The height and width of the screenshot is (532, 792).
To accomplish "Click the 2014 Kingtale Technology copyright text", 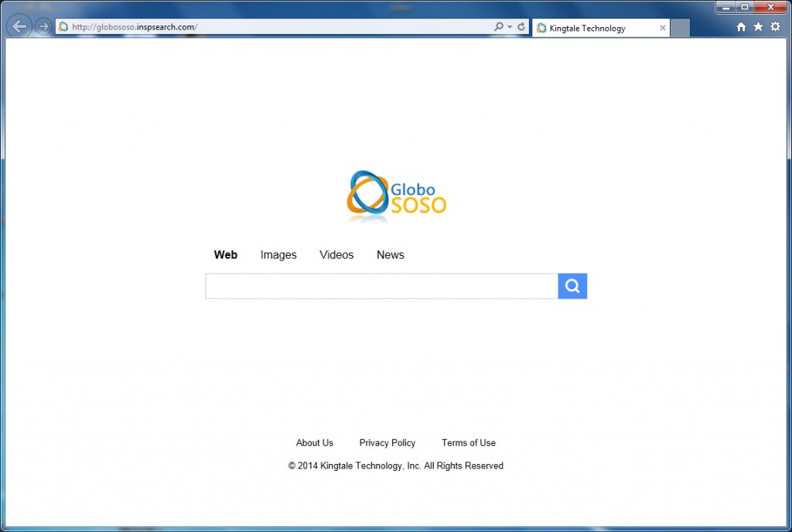I will [x=395, y=465].
